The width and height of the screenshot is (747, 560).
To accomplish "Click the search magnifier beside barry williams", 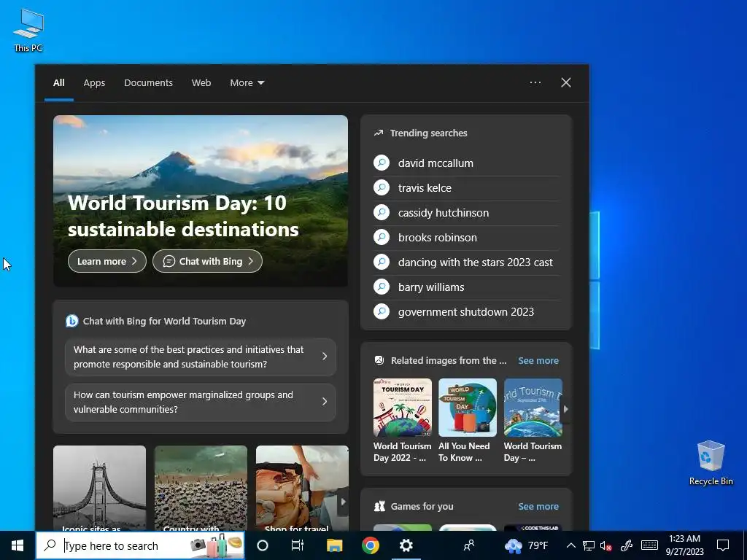I will 382,287.
